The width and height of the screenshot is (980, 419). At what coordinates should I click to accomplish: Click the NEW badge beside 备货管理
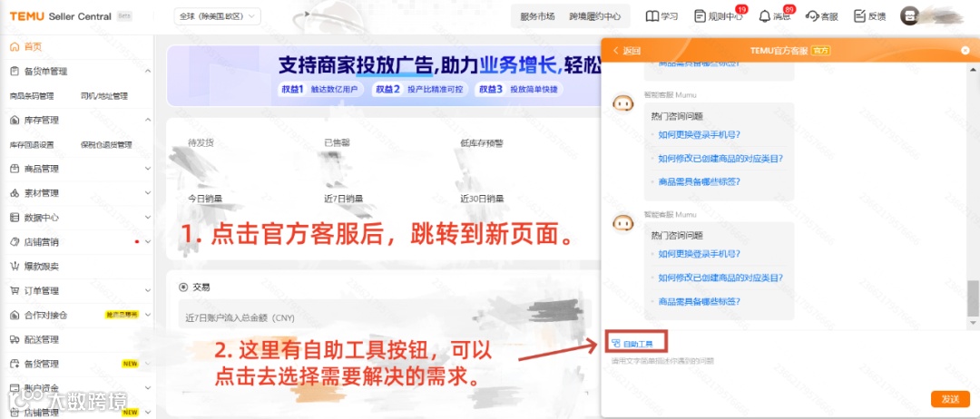130,364
